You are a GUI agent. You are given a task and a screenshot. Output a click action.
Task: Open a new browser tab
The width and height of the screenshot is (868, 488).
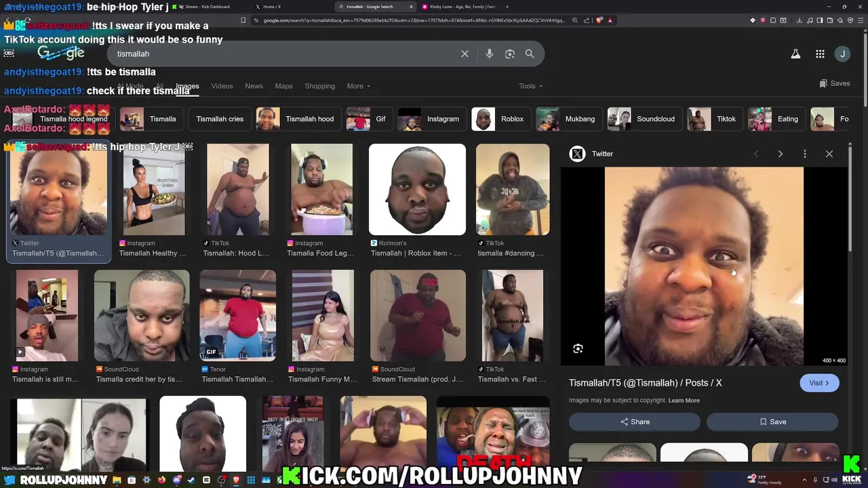coord(507,7)
